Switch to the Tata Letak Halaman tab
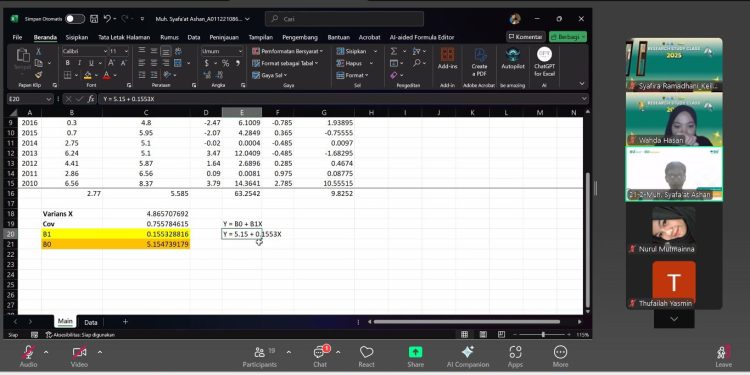The width and height of the screenshot is (750, 375). point(124,37)
